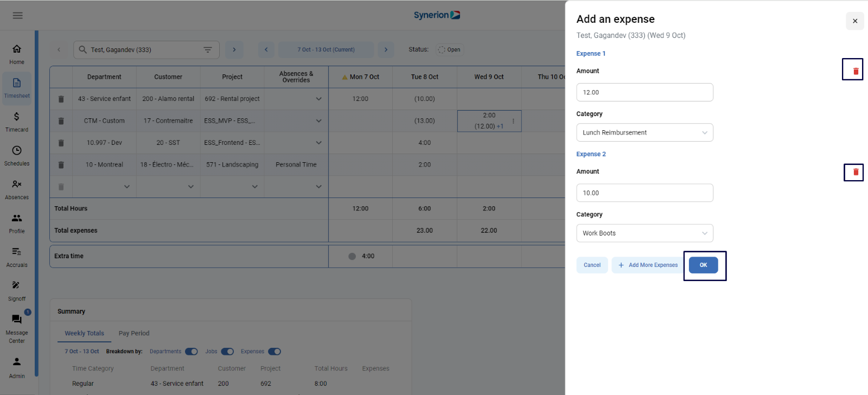
Task: Open Timesheet from the sidebar
Action: point(17,88)
